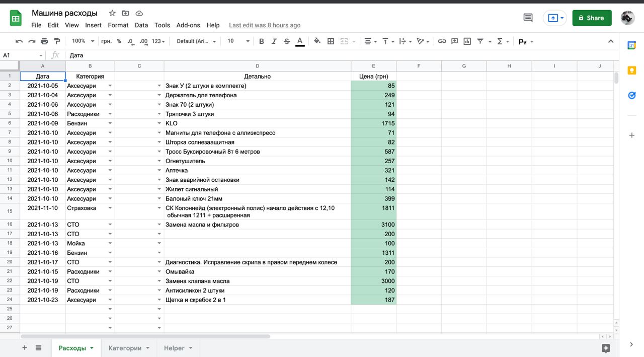The width and height of the screenshot is (644, 357).
Task: Open the Format menu
Action: click(118, 25)
